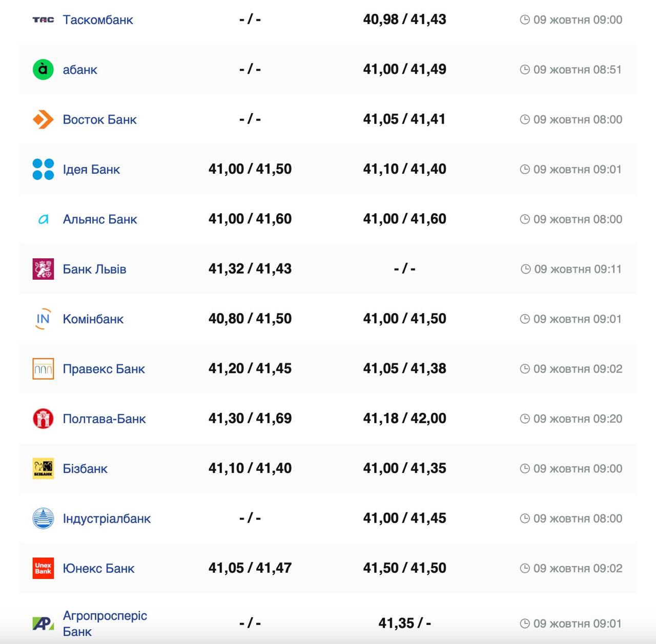Screen dimensions: 656x644
Task: Click the Правекс Банк arches logo
Action: [x=43, y=369]
